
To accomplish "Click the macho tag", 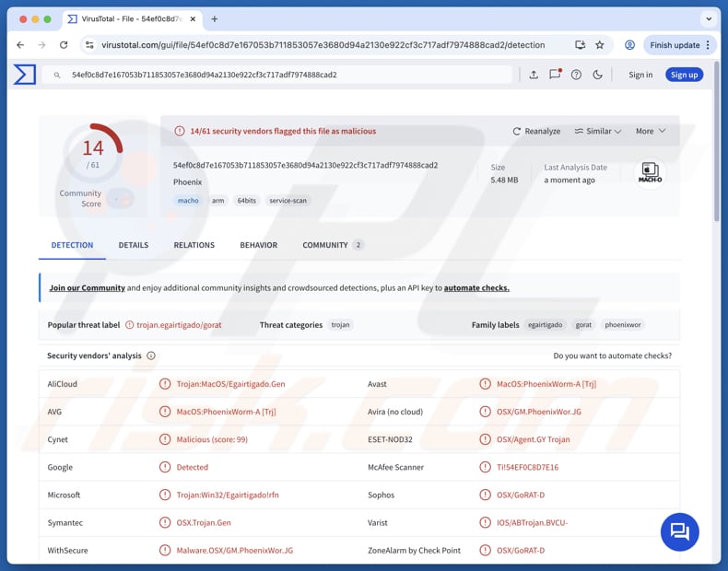I will [x=188, y=201].
